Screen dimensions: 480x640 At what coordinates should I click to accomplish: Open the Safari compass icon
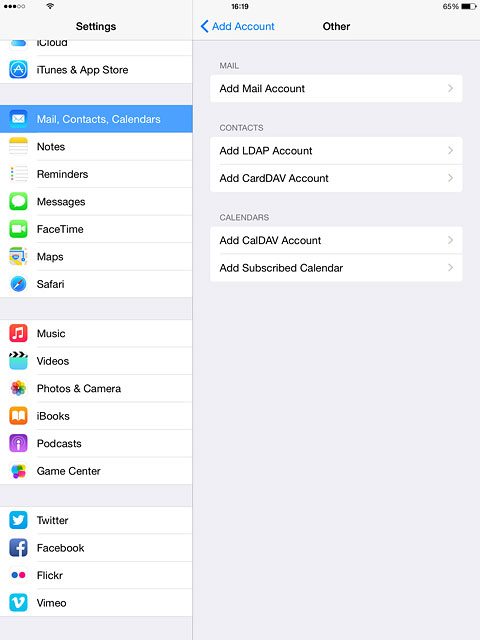click(18, 284)
